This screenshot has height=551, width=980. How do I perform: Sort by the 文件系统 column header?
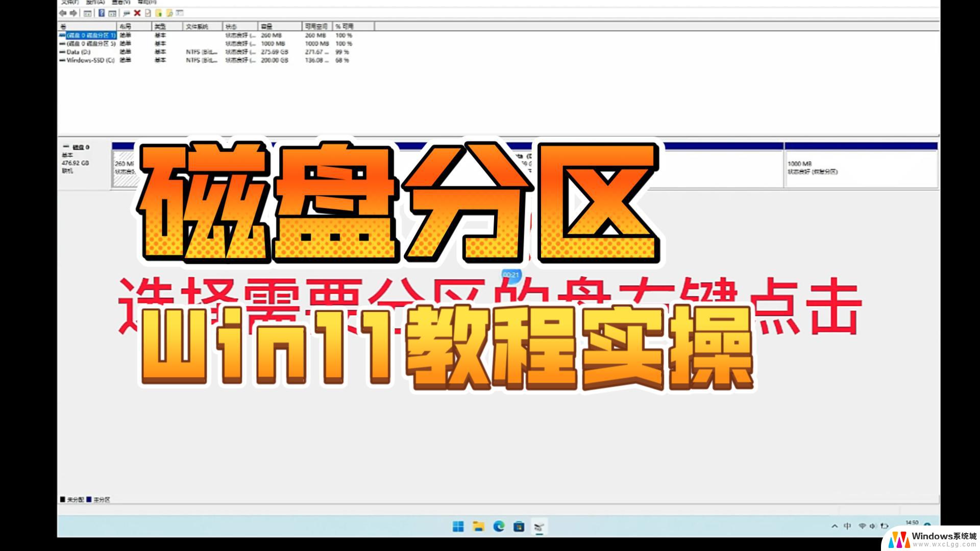(203, 27)
